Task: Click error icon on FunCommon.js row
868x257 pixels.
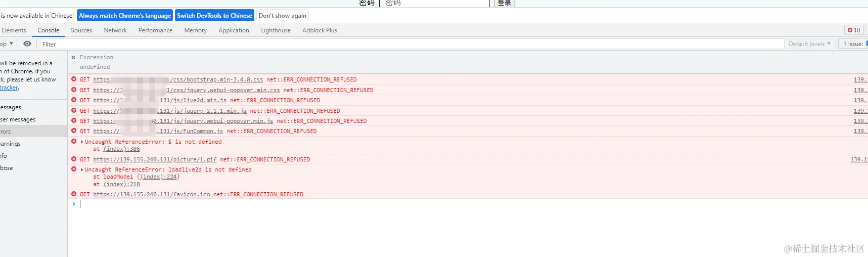Action: (x=74, y=131)
